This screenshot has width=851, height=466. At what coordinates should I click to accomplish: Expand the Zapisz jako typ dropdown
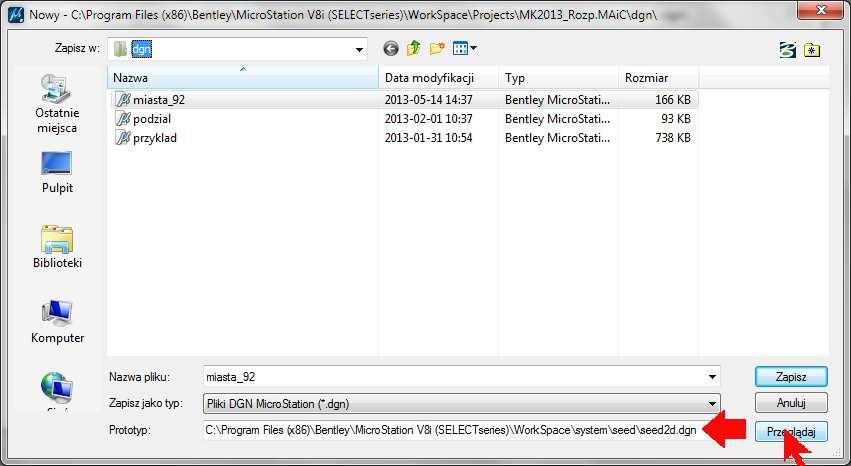[x=712, y=404]
